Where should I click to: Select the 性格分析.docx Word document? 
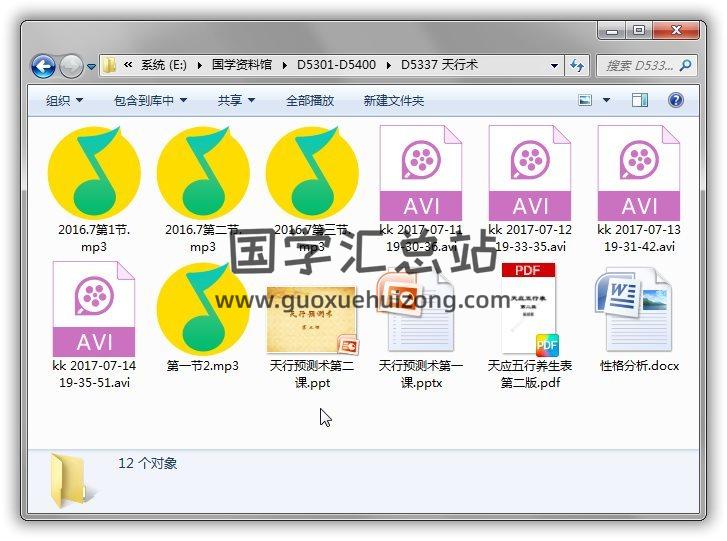coord(638,308)
